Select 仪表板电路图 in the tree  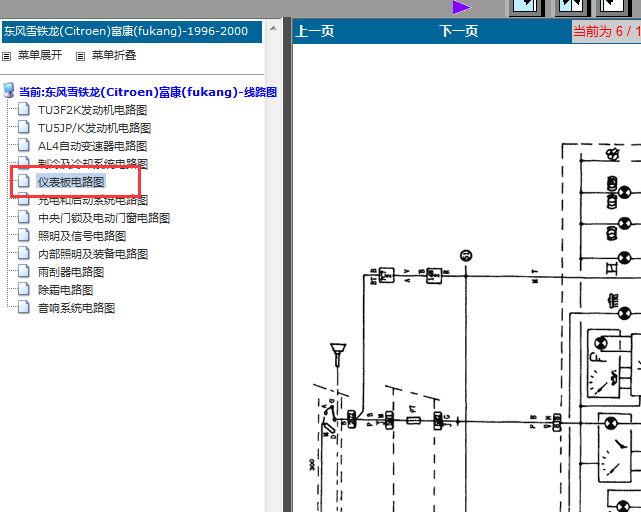click(71, 182)
